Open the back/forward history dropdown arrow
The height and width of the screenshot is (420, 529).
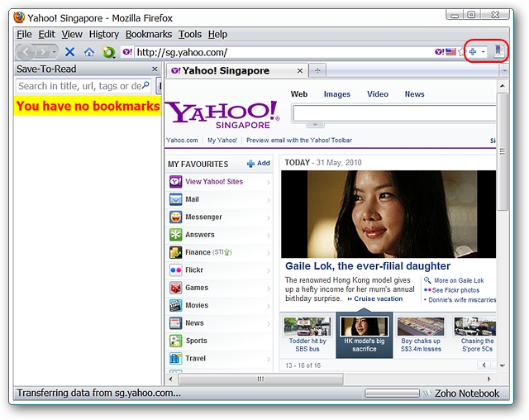click(x=54, y=52)
